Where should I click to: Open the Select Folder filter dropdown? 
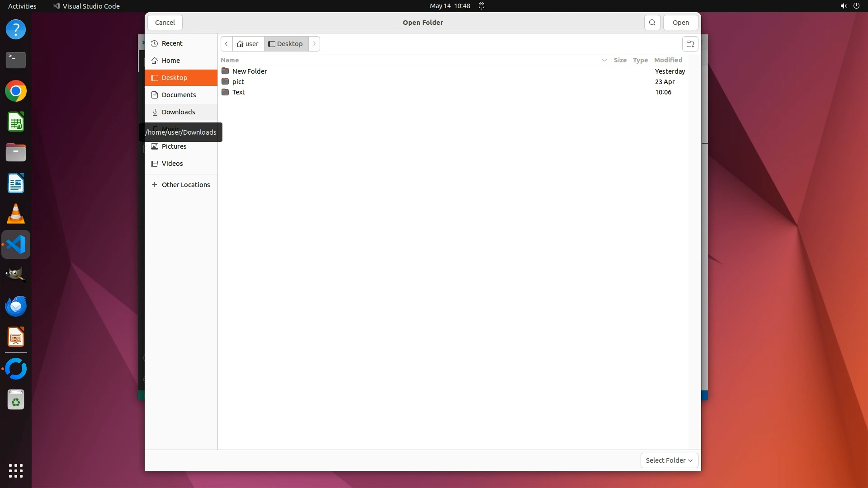pos(669,460)
